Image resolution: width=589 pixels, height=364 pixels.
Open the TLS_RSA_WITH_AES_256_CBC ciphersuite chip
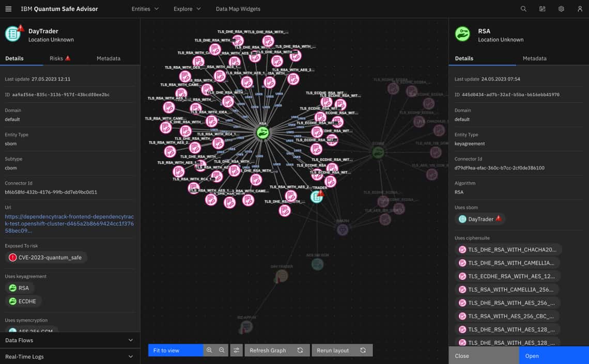(x=507, y=316)
